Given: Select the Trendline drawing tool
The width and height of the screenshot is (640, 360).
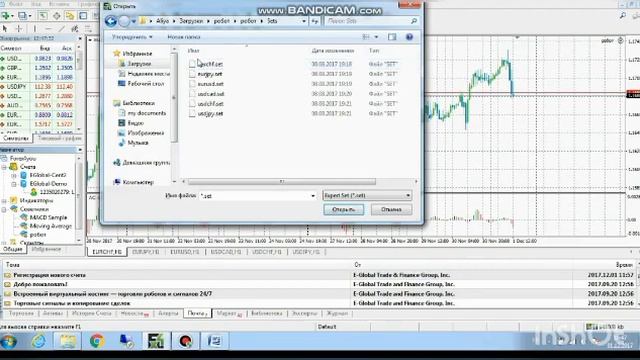Looking at the screenshot, I should point(61,29).
